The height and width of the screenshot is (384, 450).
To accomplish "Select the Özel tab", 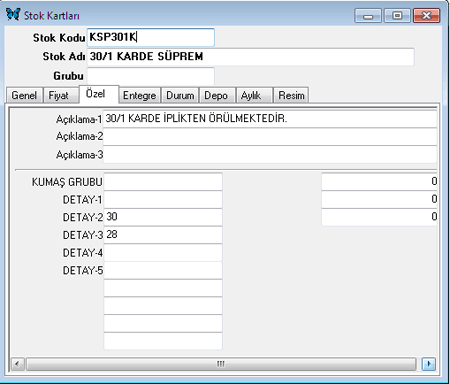I will (x=99, y=94).
